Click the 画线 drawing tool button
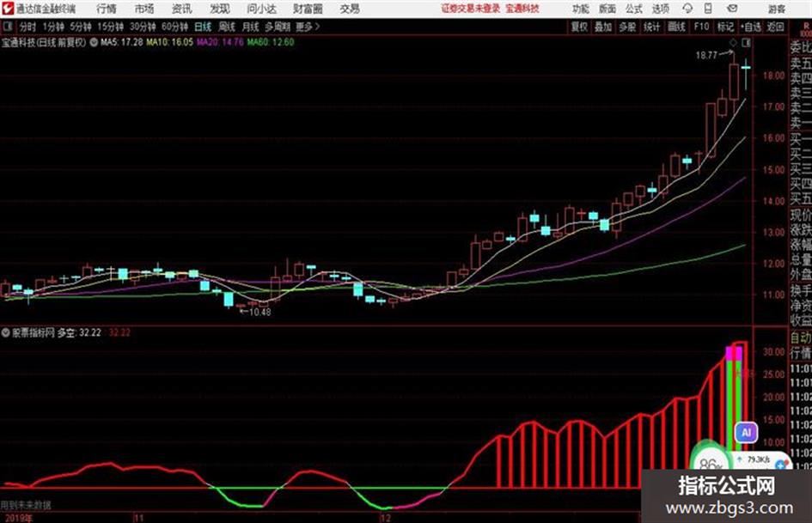 pyautogui.click(x=676, y=27)
